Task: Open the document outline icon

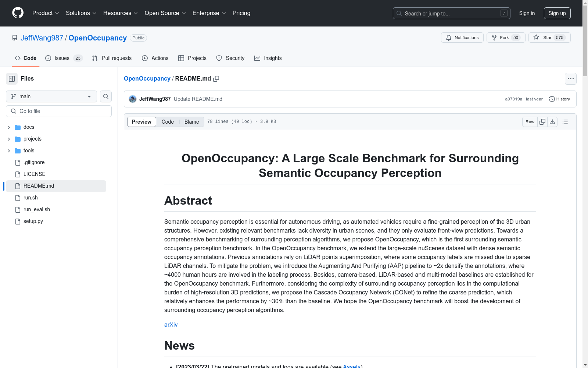Action: (x=565, y=122)
